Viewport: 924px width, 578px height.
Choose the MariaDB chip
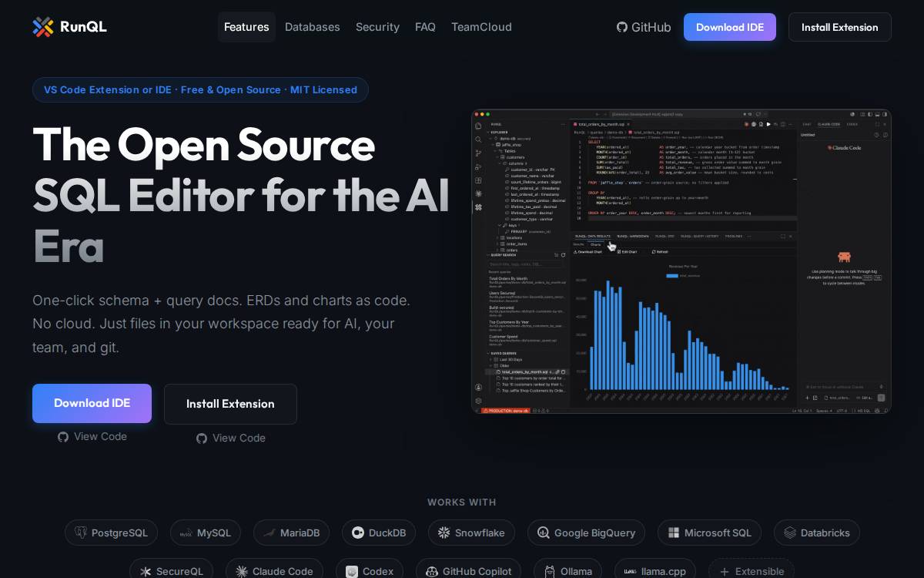pyautogui.click(x=291, y=533)
